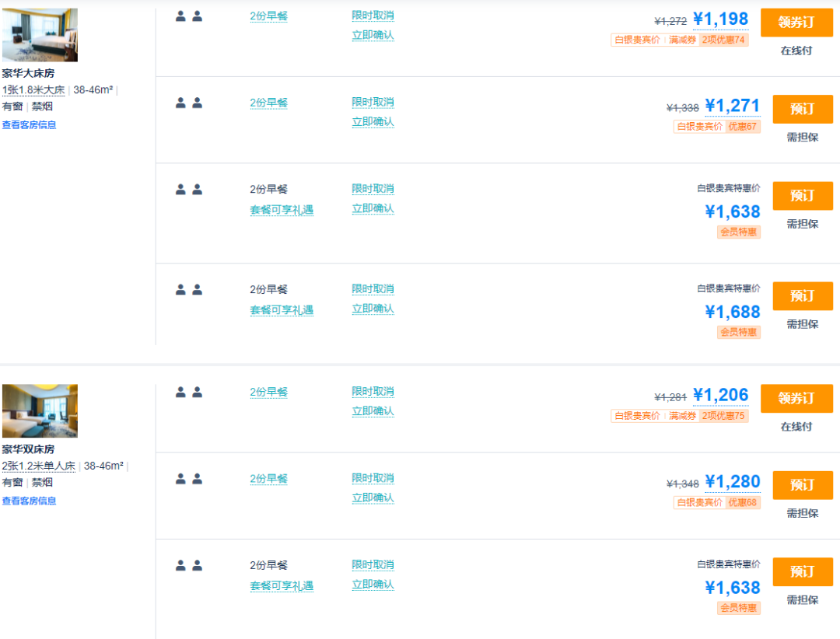Screen dimensions: 840x639
Task: Click 1张1.8米大床 bed info link
Action: [33, 90]
